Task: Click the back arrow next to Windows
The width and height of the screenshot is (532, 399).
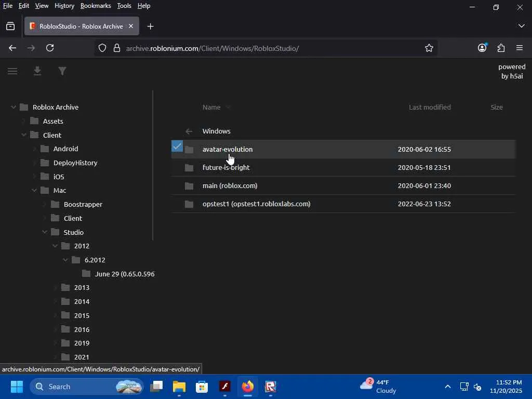Action: [189, 131]
